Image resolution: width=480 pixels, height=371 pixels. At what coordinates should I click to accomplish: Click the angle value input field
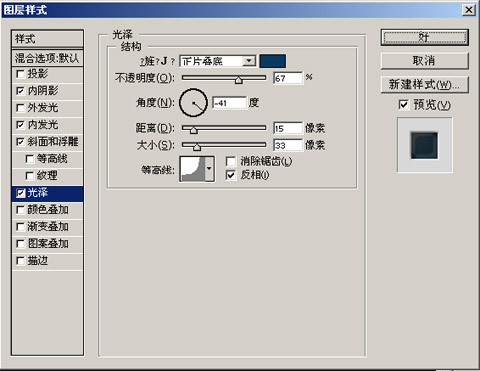point(230,103)
